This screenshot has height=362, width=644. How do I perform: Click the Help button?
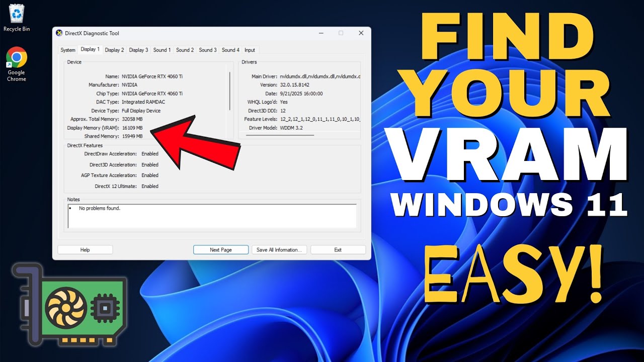85,250
